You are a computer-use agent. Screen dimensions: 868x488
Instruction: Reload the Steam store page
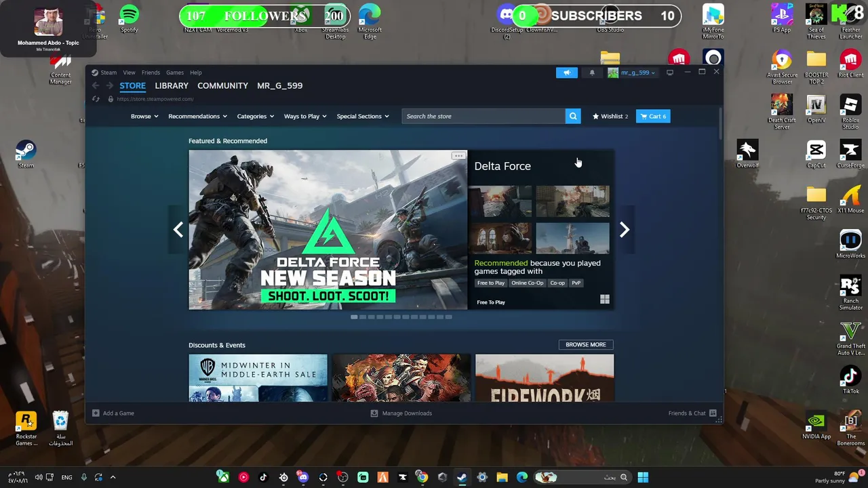click(96, 99)
